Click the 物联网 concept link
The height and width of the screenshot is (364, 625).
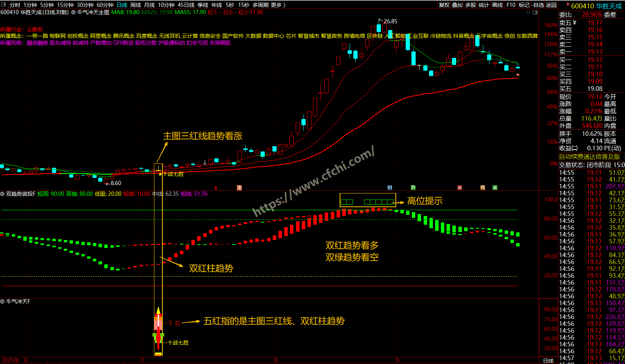[58, 36]
